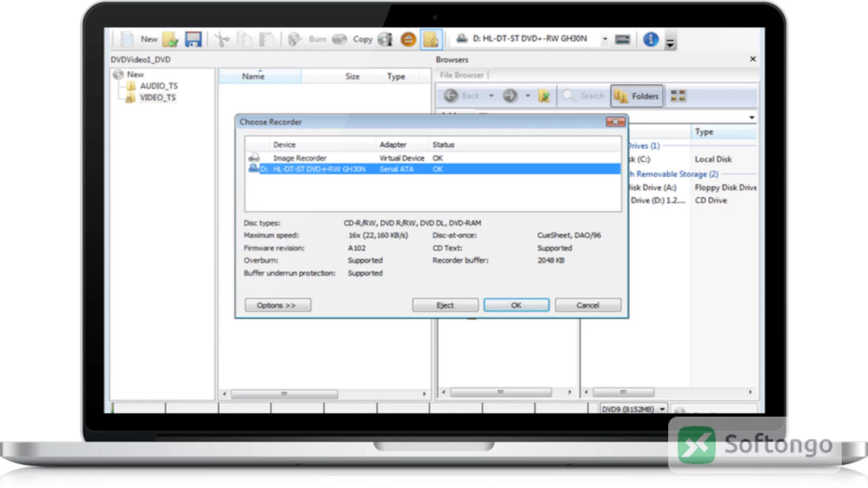
Task: Click the Disc Info icon
Action: point(385,39)
